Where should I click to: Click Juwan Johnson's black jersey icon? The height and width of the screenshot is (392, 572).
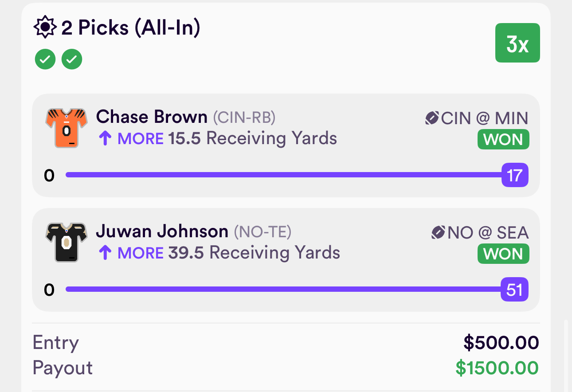[66, 242]
